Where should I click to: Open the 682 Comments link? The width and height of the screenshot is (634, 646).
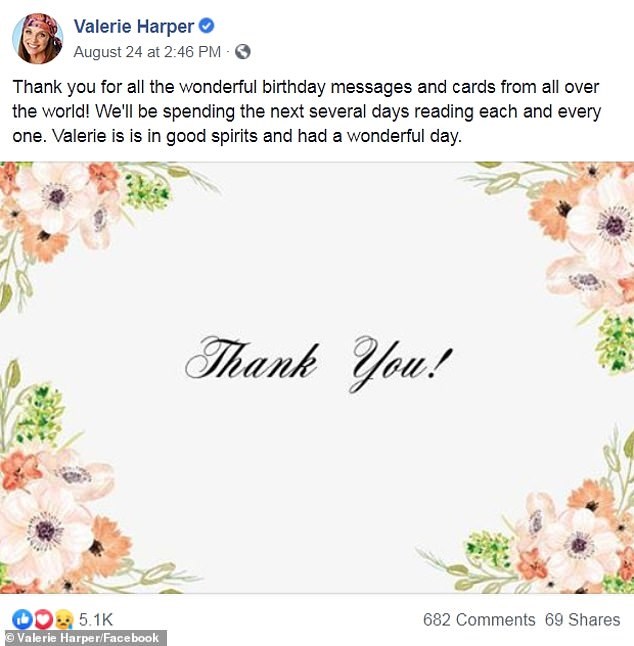(479, 620)
